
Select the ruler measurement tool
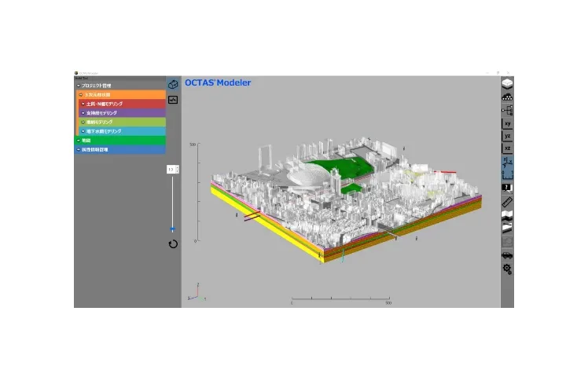point(507,203)
